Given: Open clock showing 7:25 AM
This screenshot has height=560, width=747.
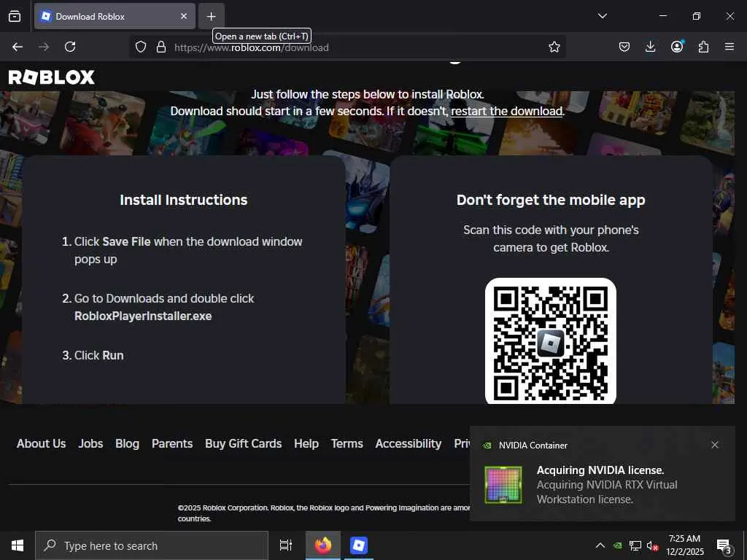Looking at the screenshot, I should [x=684, y=545].
